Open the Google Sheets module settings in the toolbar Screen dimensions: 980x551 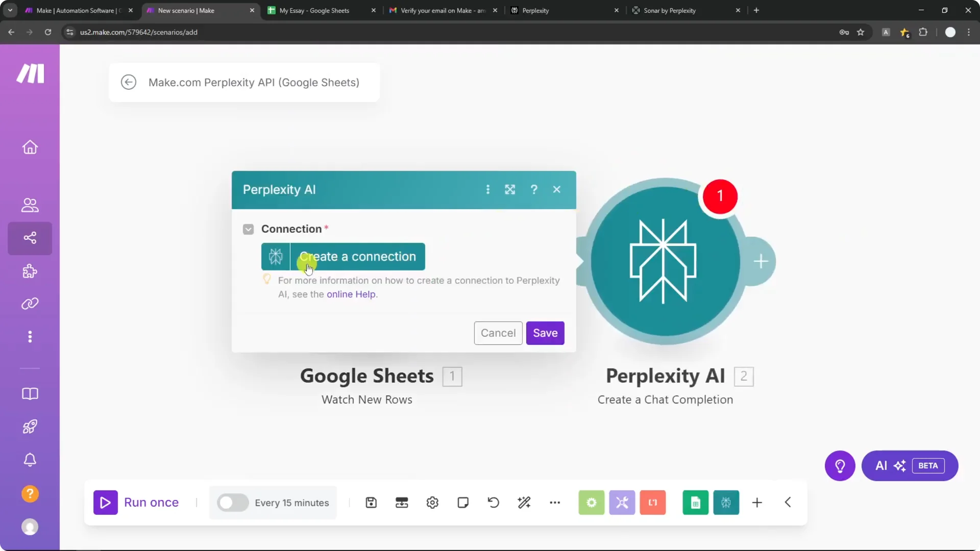coord(695,503)
